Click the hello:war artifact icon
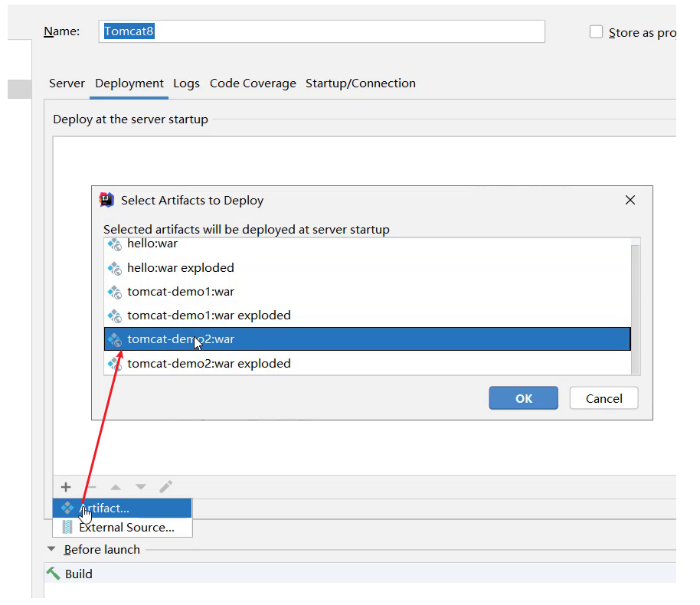 point(115,244)
